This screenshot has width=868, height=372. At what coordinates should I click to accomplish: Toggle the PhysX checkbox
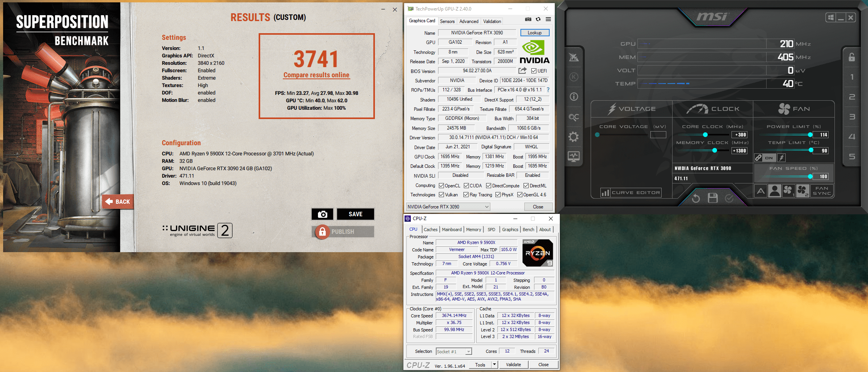point(498,195)
